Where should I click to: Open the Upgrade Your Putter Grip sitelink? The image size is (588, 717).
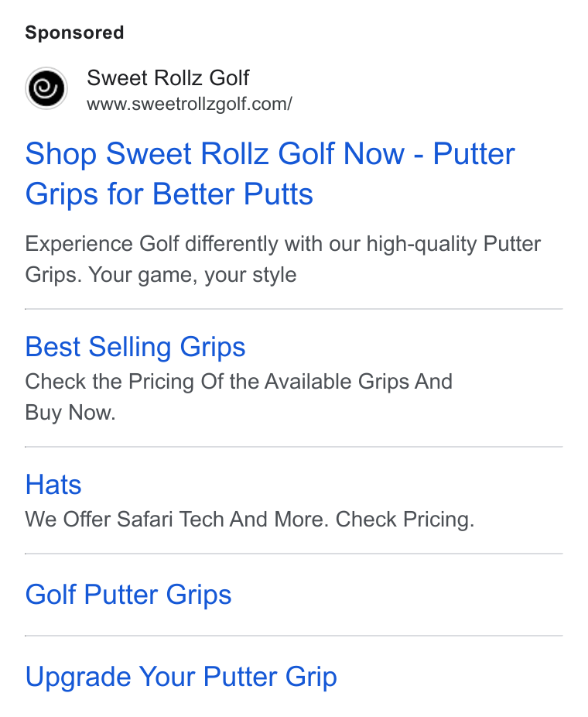click(x=181, y=678)
